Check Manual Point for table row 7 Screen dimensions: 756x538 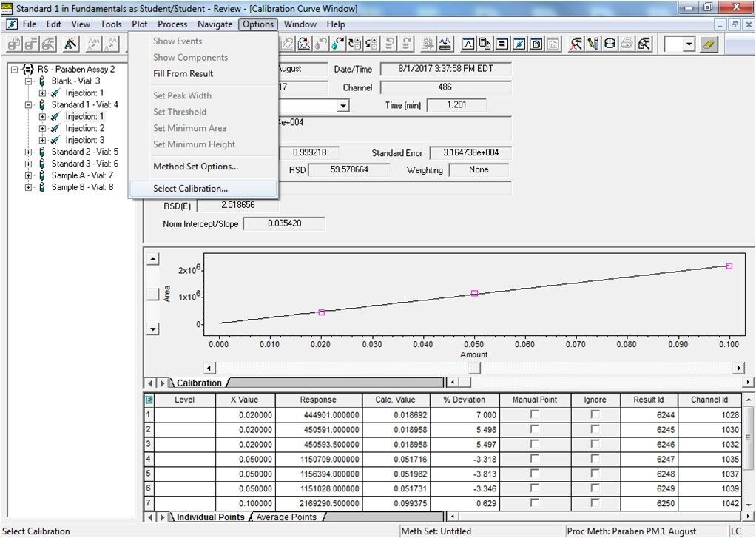tap(535, 502)
